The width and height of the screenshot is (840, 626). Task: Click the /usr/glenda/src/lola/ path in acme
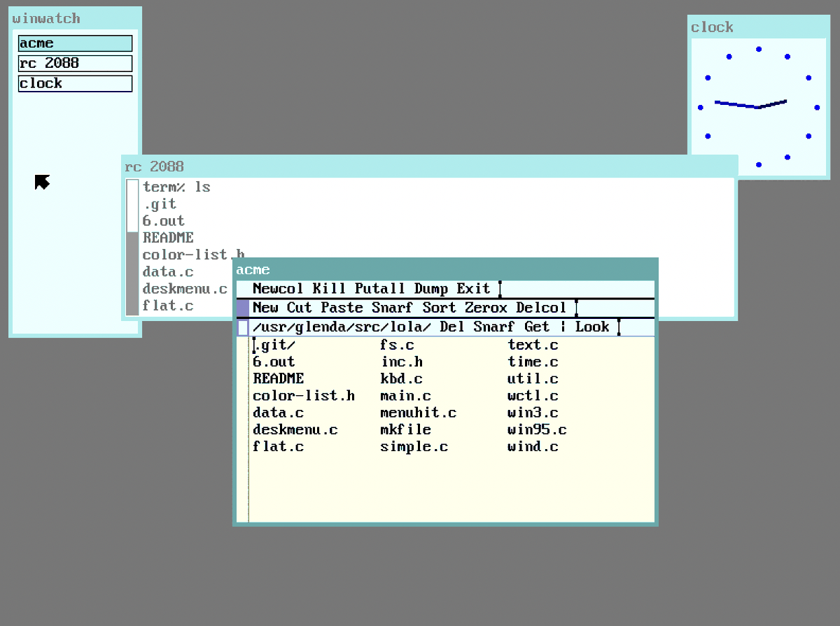tap(342, 327)
